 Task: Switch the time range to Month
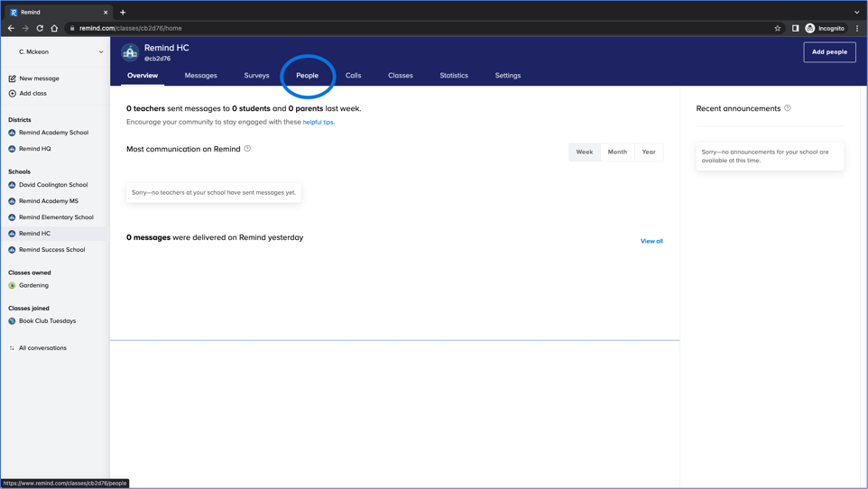pos(617,152)
